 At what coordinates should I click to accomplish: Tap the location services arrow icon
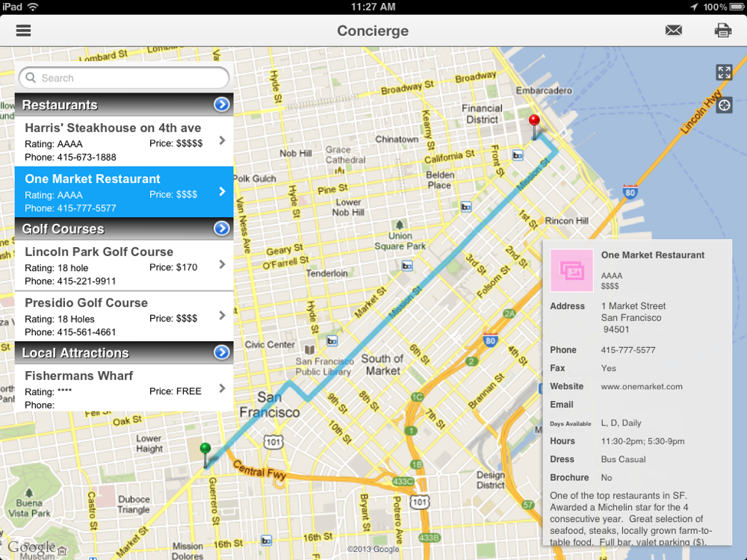click(x=694, y=7)
